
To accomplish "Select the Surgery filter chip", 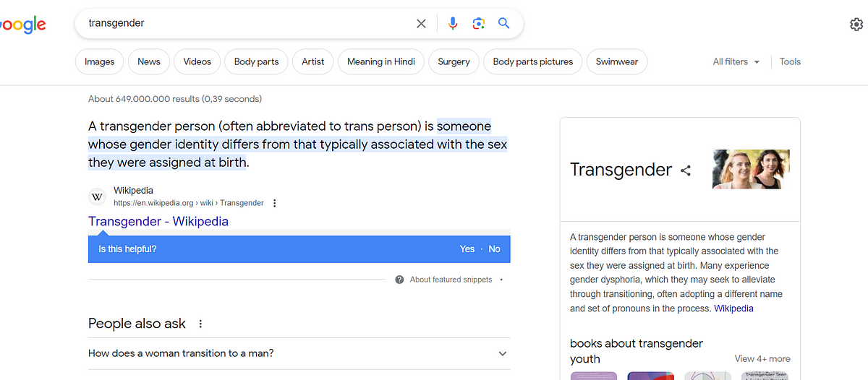I will point(454,61).
